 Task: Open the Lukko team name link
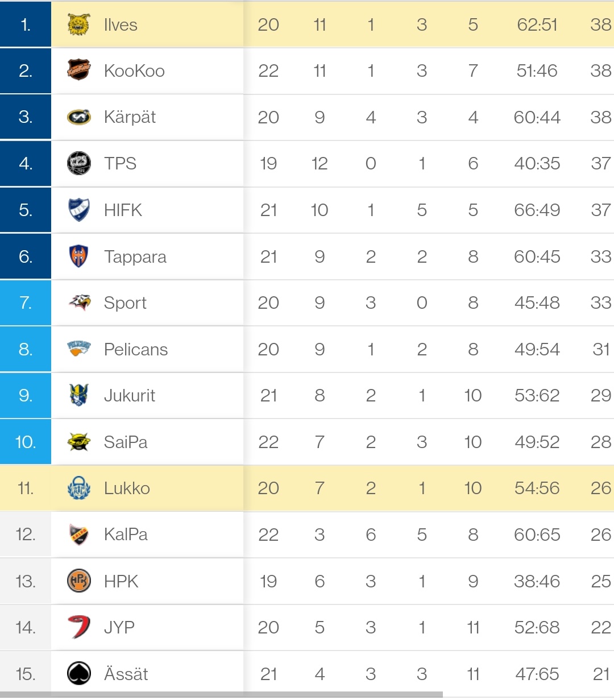127,488
